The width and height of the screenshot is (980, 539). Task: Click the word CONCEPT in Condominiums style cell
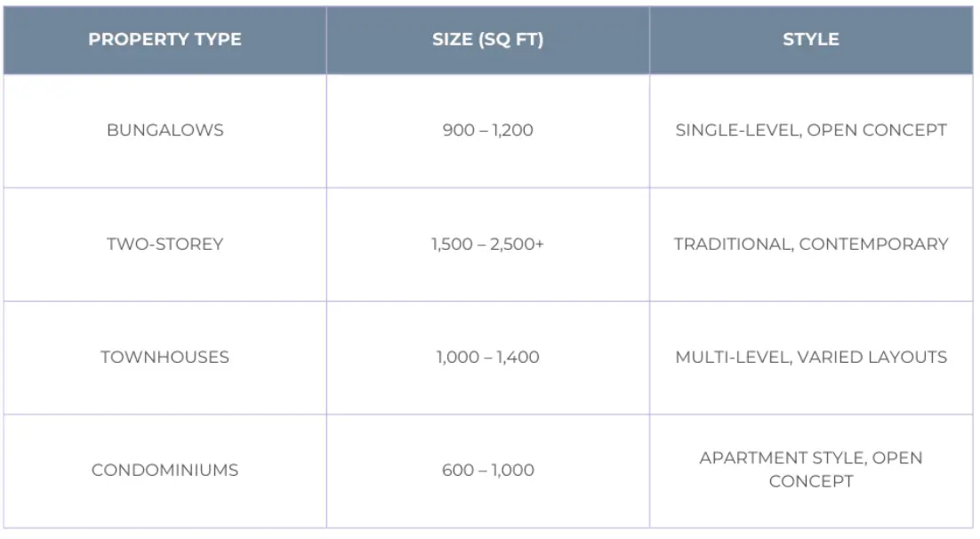pos(811,481)
